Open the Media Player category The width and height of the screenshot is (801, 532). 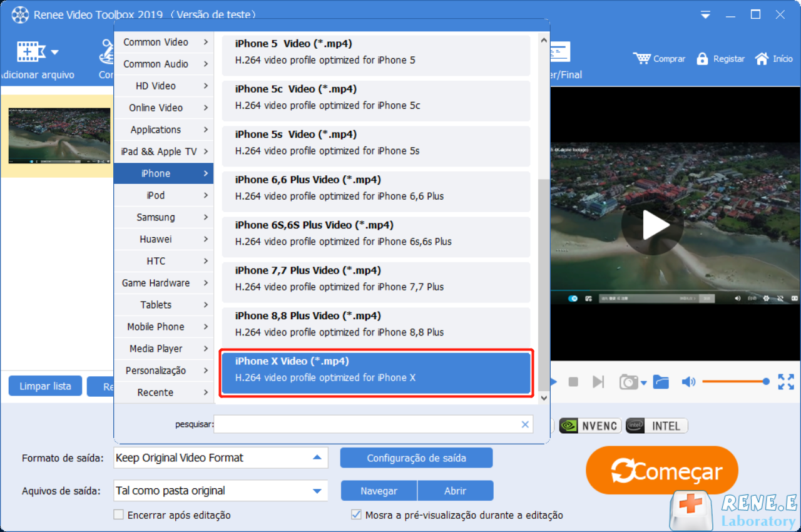click(163, 349)
